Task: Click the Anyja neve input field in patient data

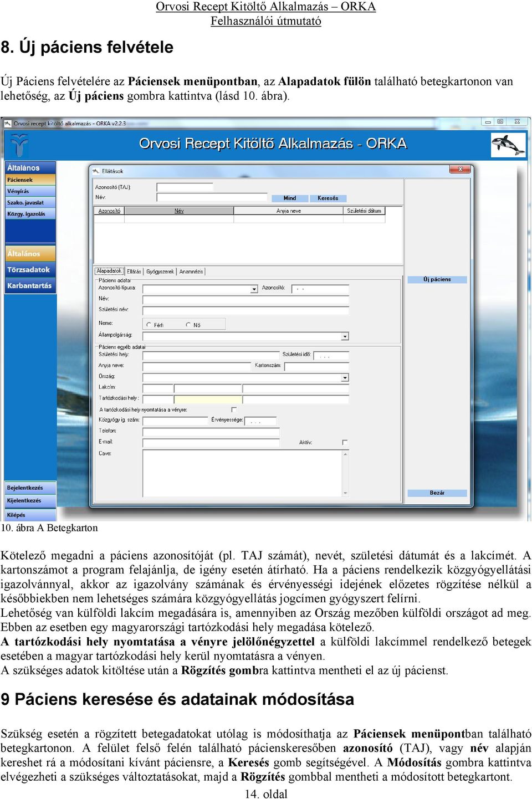Action: pos(197,366)
